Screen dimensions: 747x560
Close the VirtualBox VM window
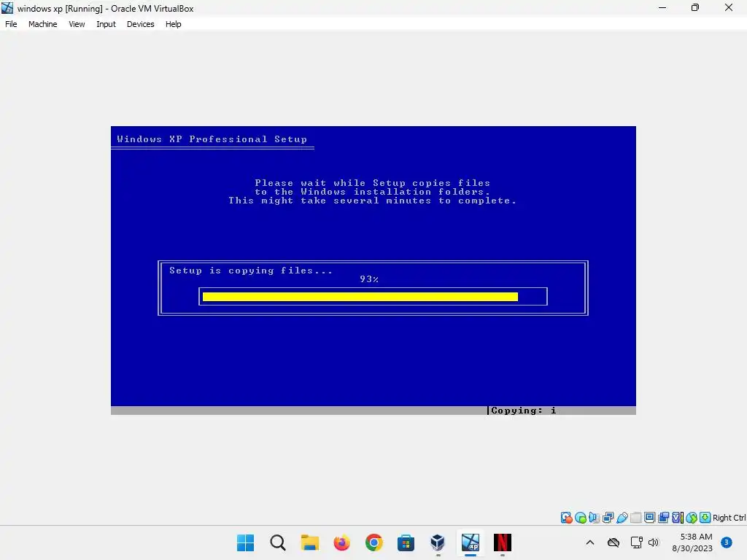(729, 7)
